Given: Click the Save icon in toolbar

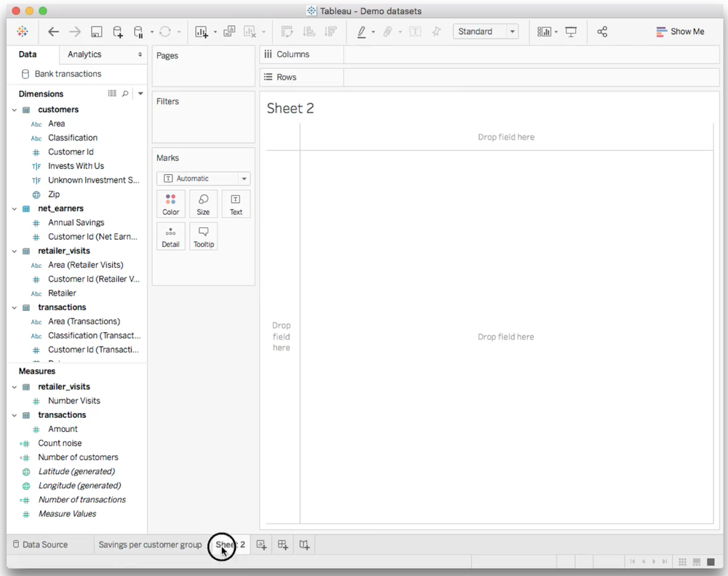Looking at the screenshot, I should [96, 31].
